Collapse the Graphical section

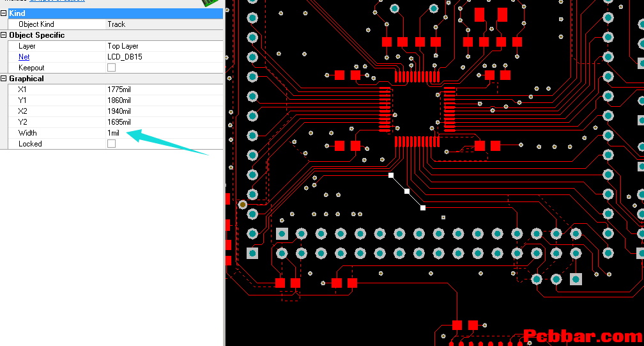pos(4,79)
